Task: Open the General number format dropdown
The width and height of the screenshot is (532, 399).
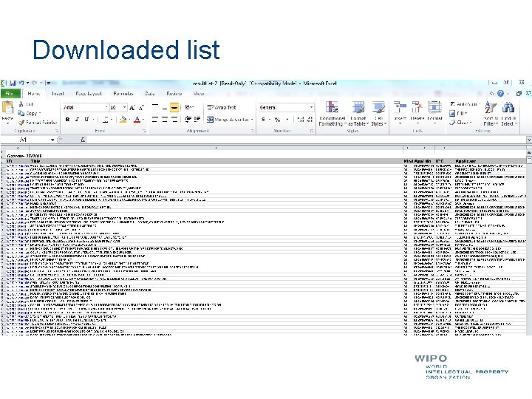Action: tap(311, 108)
